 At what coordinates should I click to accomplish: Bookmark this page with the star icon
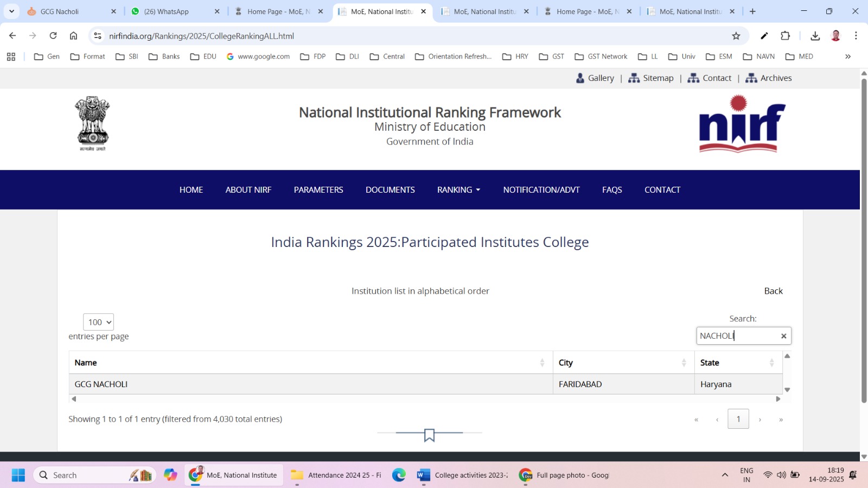point(736,36)
